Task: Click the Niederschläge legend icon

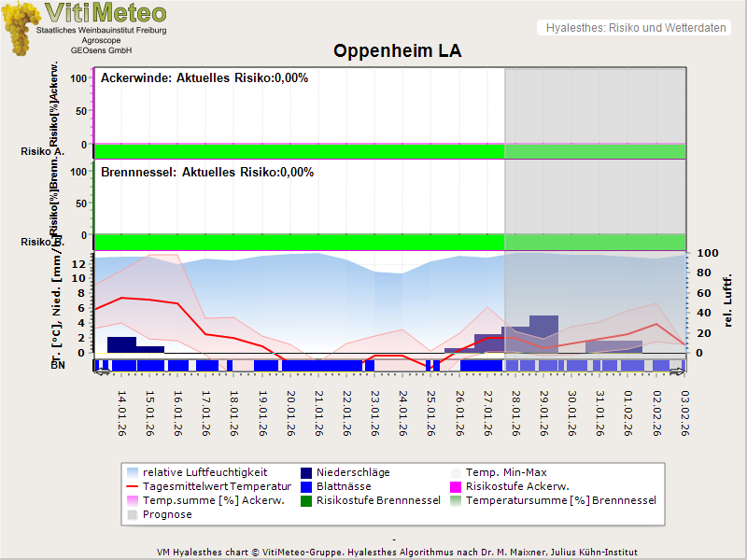Action: coord(307,472)
